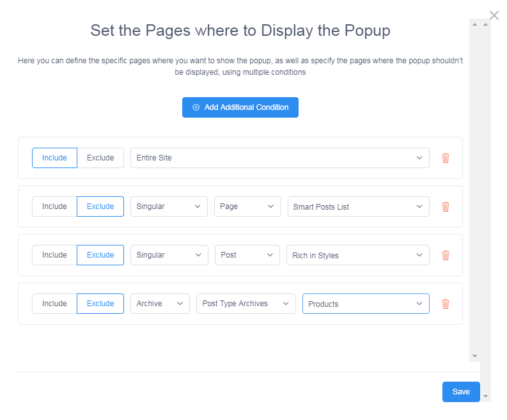Toggle Exclude on the Entire Site row
This screenshot has width=507, height=420.
[x=100, y=158]
